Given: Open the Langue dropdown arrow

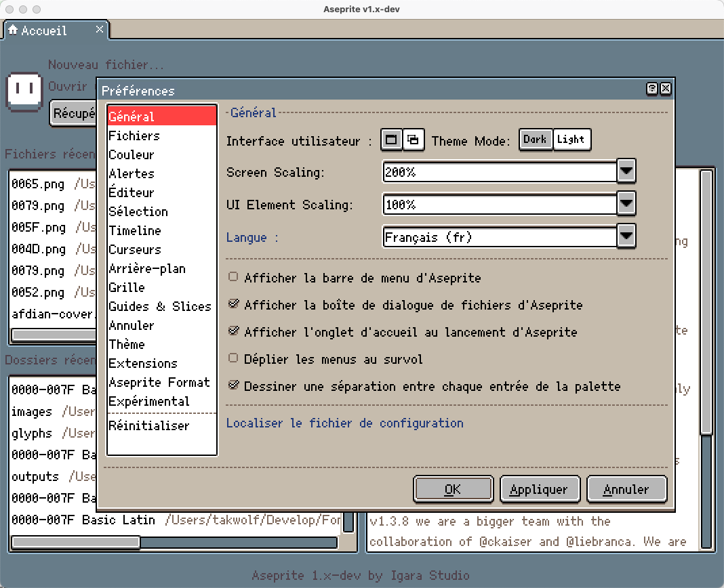Looking at the screenshot, I should (626, 236).
